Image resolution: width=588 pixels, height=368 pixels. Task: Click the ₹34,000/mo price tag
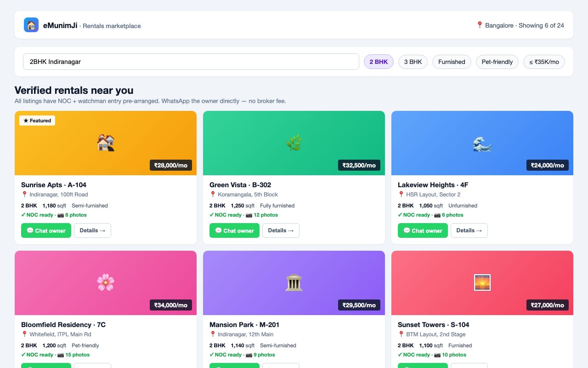pyautogui.click(x=171, y=305)
